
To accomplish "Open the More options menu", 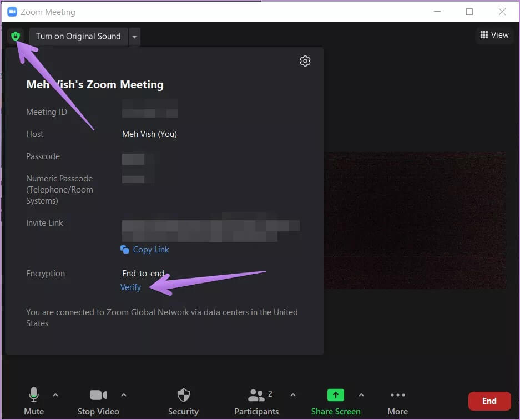I will 397,401.
